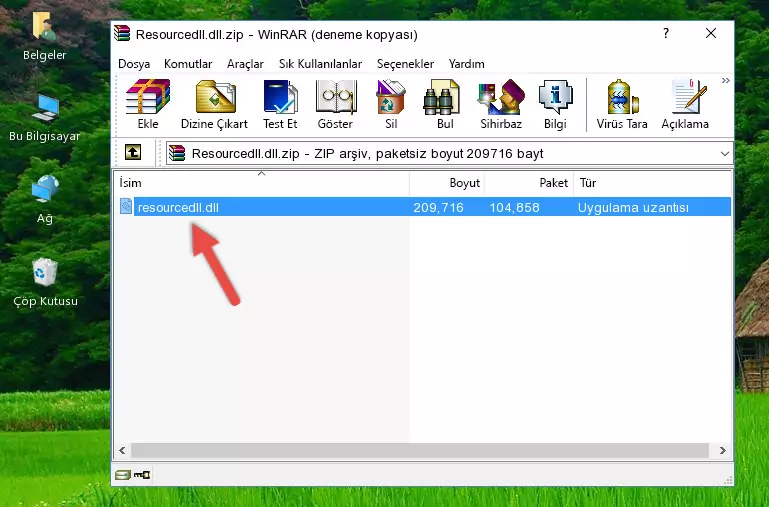Open the Açıklama comment tool

[685, 104]
